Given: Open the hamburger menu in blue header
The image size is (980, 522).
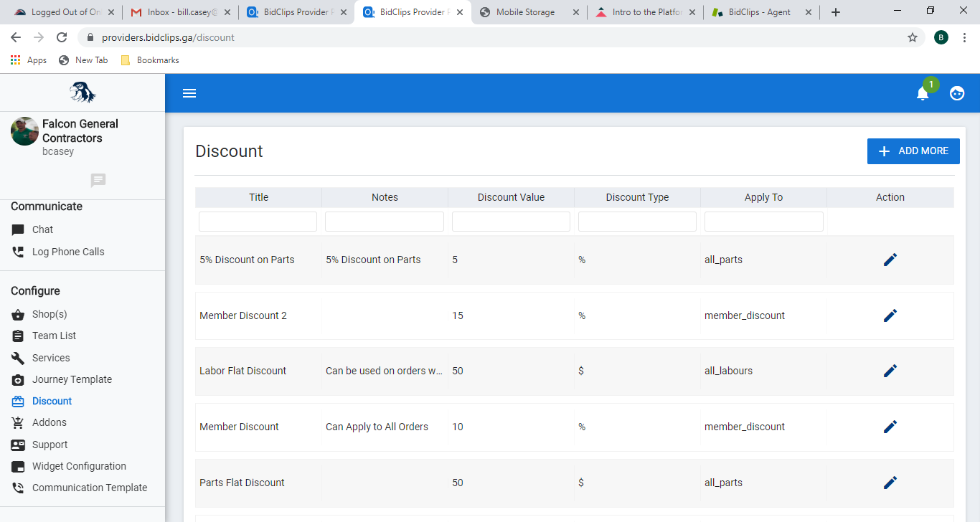Looking at the screenshot, I should [189, 93].
